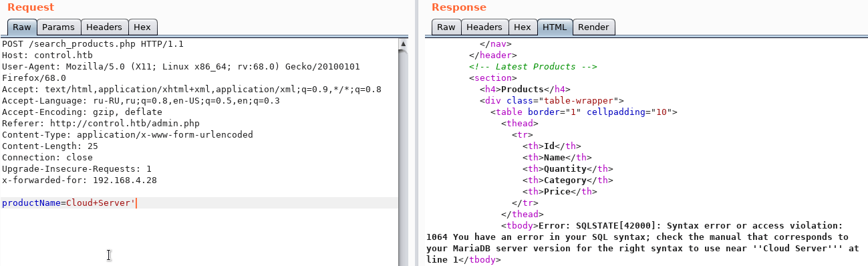Click the opening section tag in response
This screenshot has width=868, height=266.
pyautogui.click(x=493, y=78)
